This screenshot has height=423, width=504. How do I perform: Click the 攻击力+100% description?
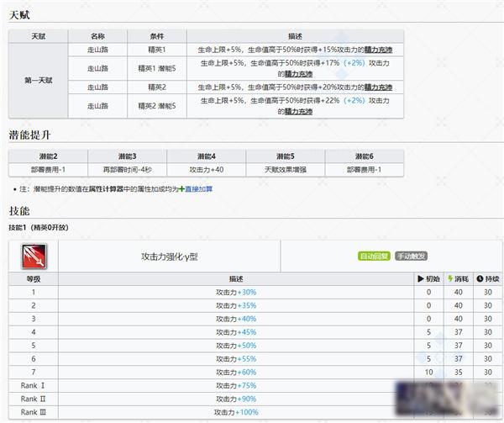tap(236, 412)
